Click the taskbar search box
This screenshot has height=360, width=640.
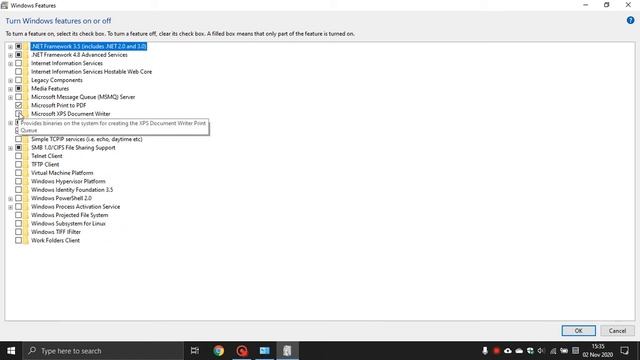(103, 351)
